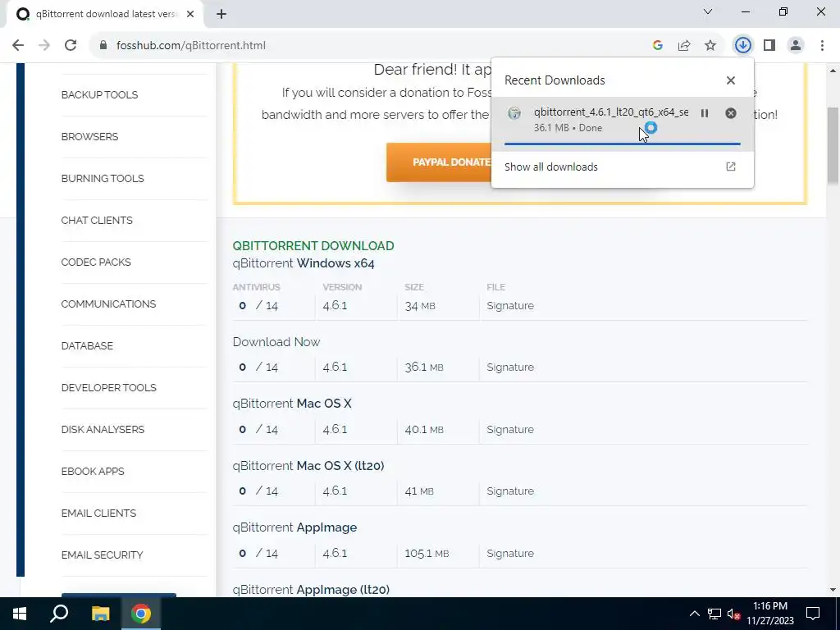840x630 pixels.
Task: Open the Codec Packs category
Action: click(x=96, y=262)
